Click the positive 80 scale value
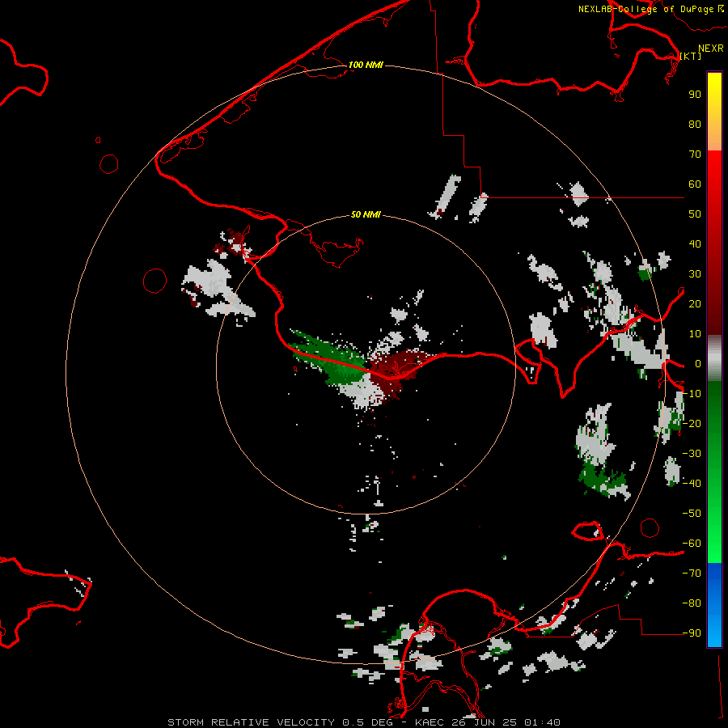Image resolution: width=728 pixels, height=728 pixels. point(695,125)
